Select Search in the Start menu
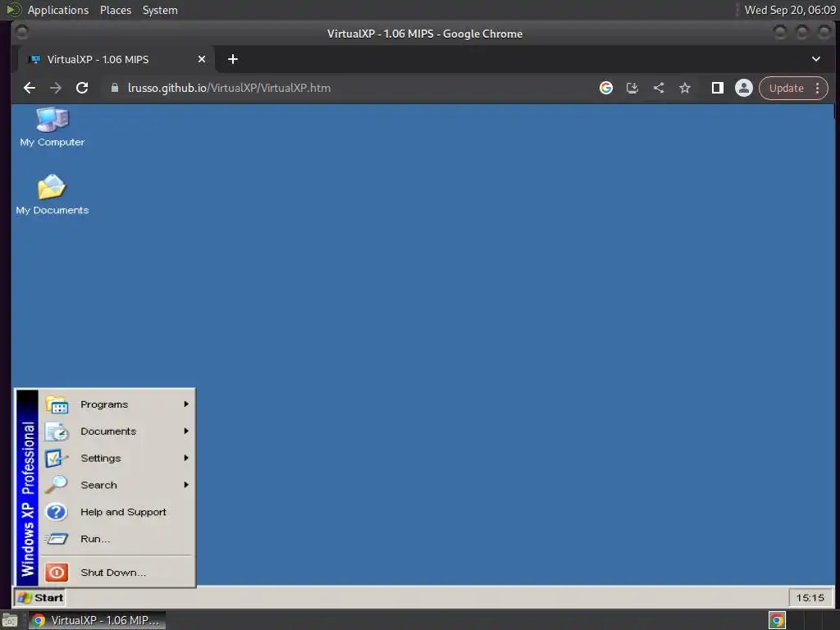The image size is (840, 630). coord(116,485)
